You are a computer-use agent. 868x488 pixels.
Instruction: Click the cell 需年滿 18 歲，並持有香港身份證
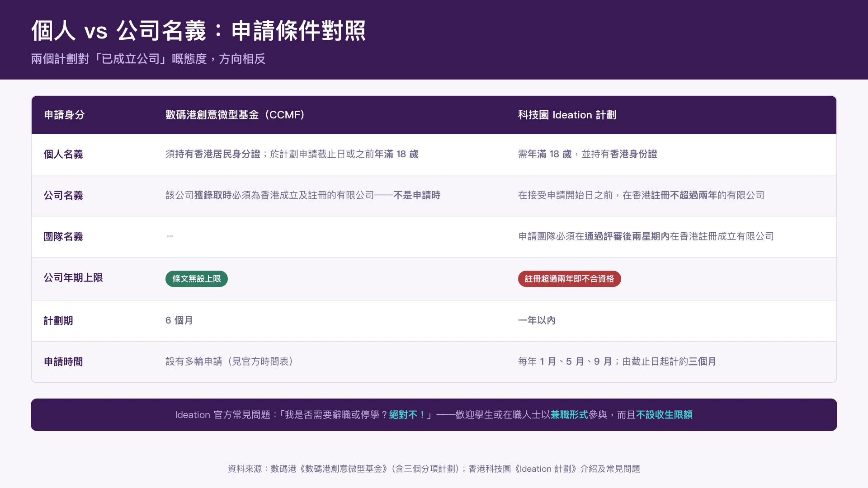pos(587,154)
